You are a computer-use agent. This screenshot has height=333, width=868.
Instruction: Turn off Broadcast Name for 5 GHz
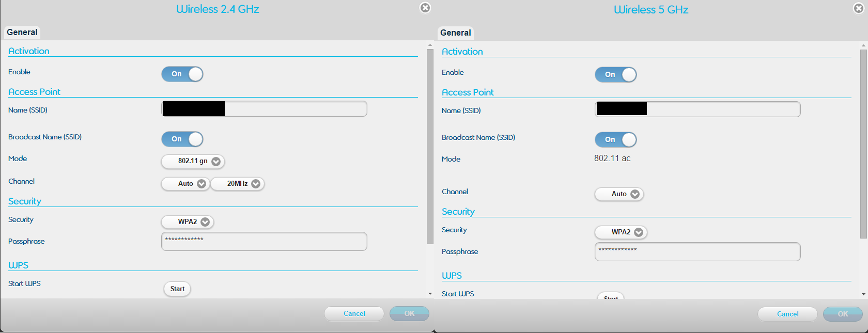tap(615, 139)
